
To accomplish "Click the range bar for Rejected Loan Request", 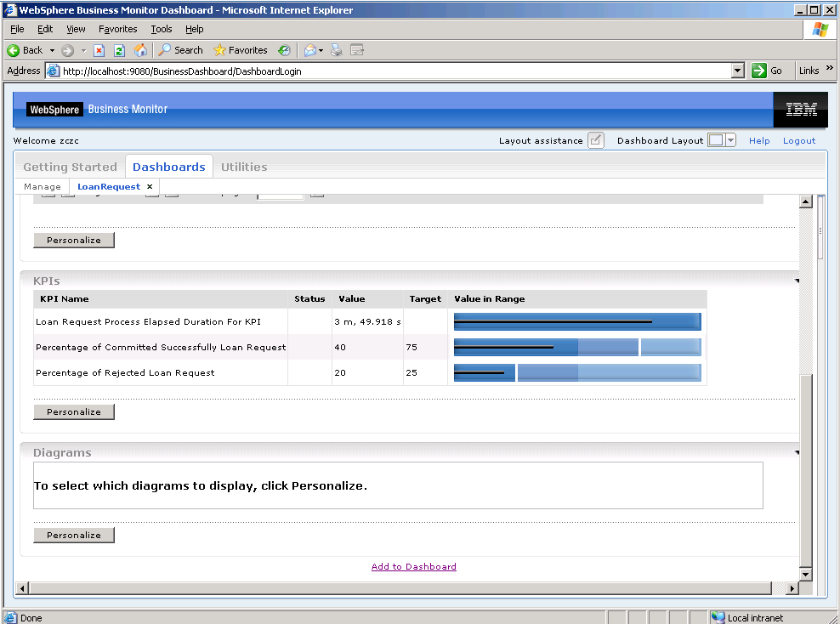I will [577, 373].
